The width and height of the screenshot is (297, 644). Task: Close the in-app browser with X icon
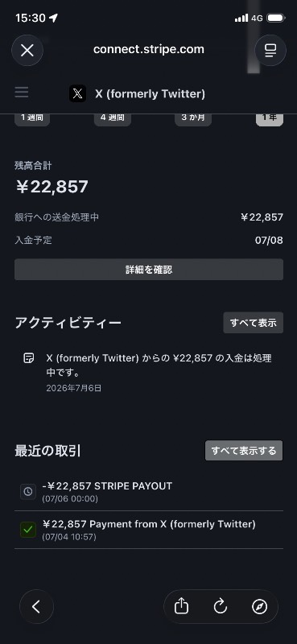tap(27, 51)
